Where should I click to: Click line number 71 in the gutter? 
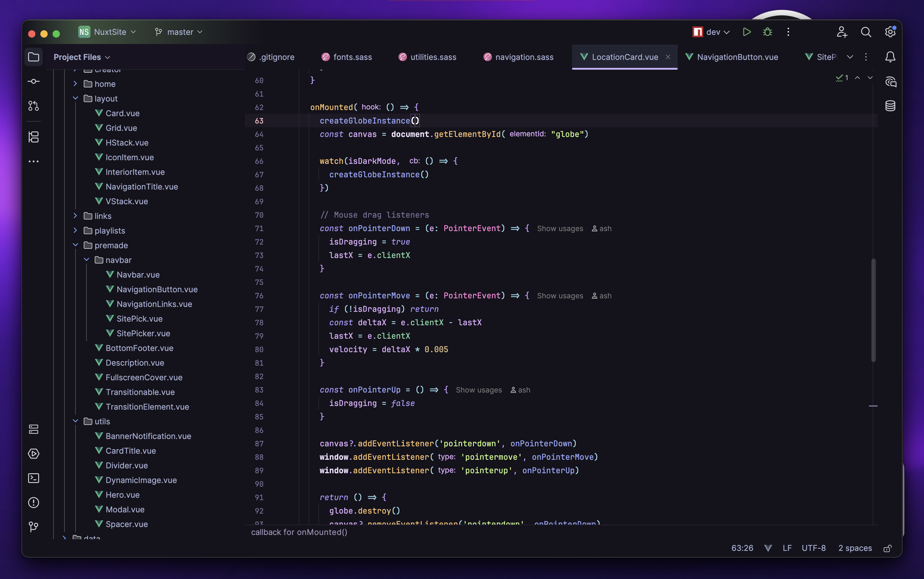click(x=259, y=229)
